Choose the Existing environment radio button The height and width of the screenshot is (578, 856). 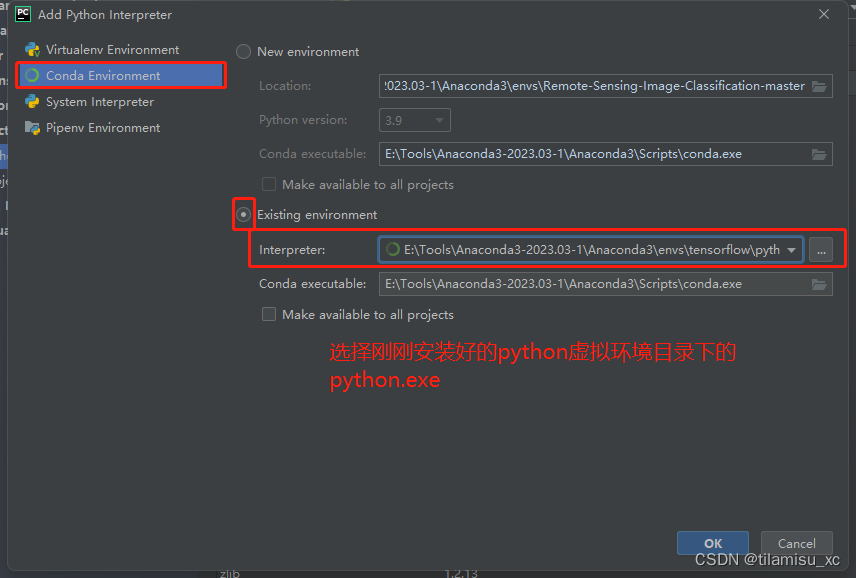243,214
